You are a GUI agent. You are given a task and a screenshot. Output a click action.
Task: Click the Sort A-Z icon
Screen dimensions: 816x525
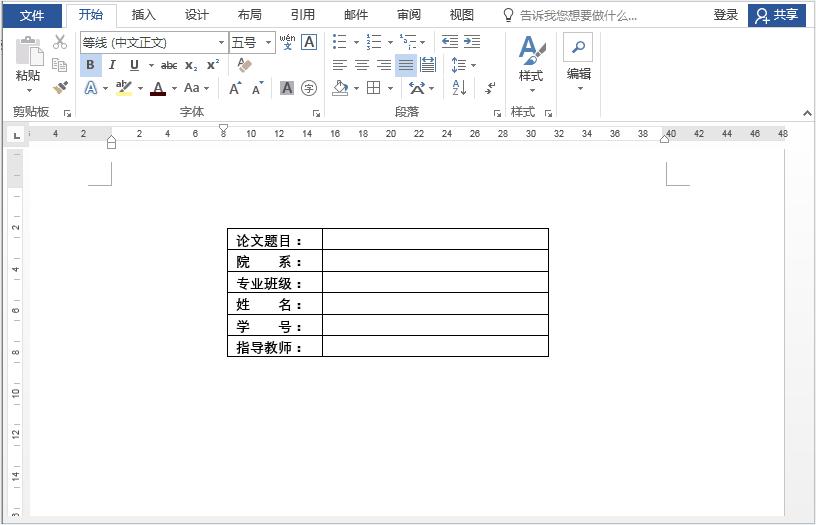[459, 88]
